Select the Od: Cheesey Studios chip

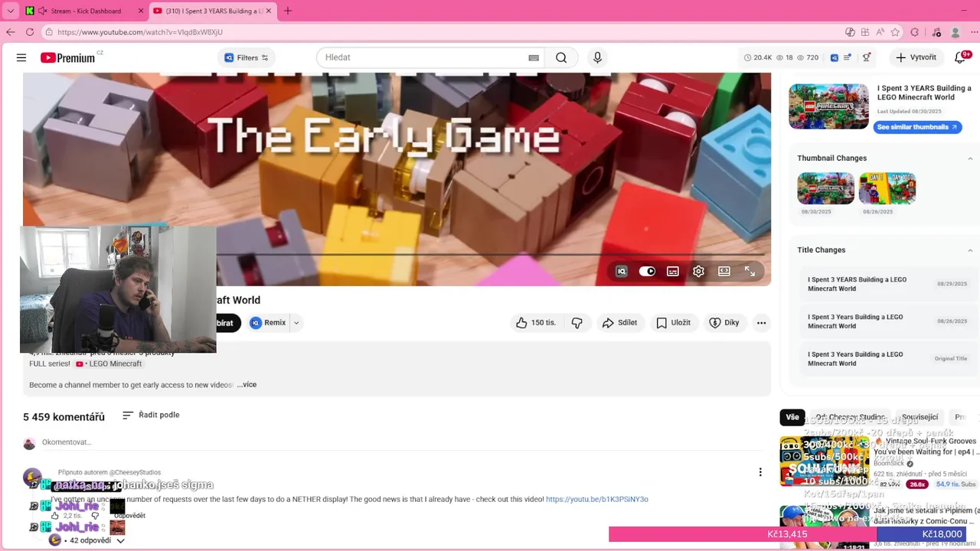(850, 417)
